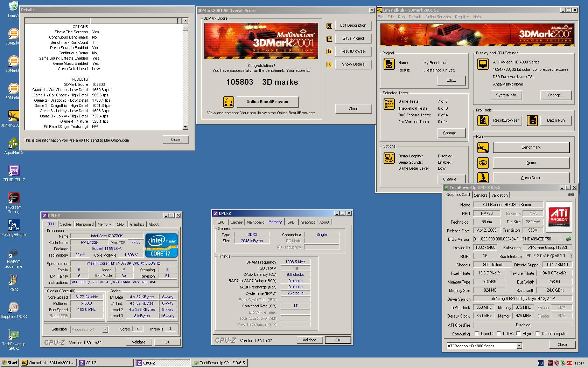Click the ATI tray icon
The image size is (588, 368).
click(x=569, y=363)
